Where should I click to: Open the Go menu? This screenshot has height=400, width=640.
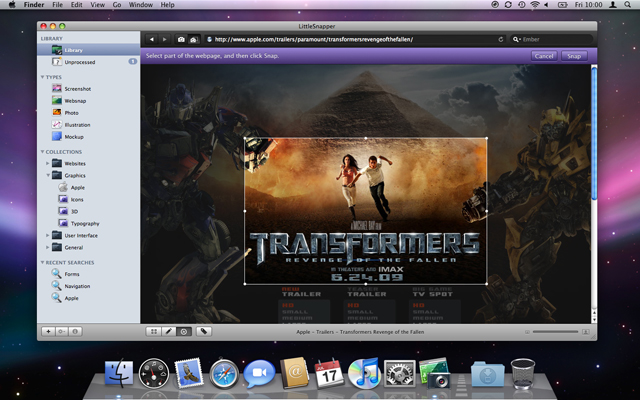pyautogui.click(x=117, y=5)
